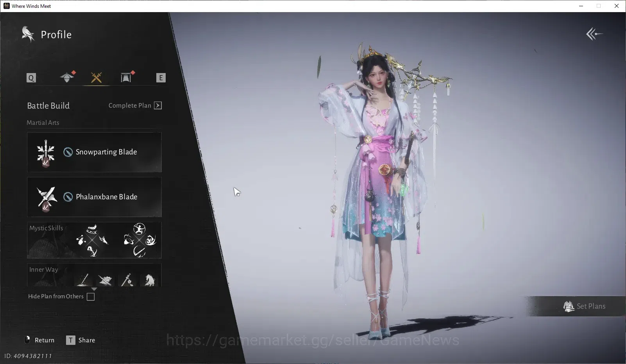
Task: Click the T key icon beside Share
Action: (70, 340)
